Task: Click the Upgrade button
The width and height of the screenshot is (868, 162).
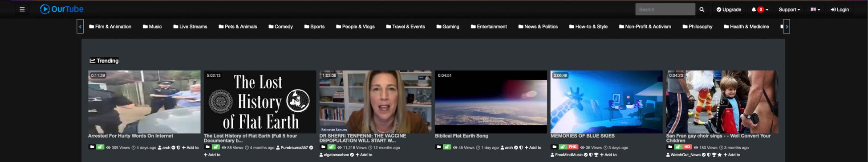Action: pos(729,9)
